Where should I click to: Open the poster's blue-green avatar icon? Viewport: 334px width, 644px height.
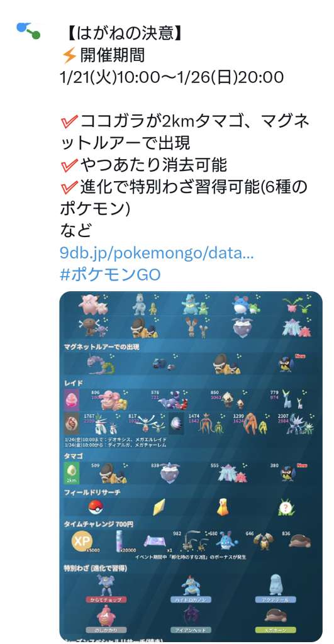[28, 31]
